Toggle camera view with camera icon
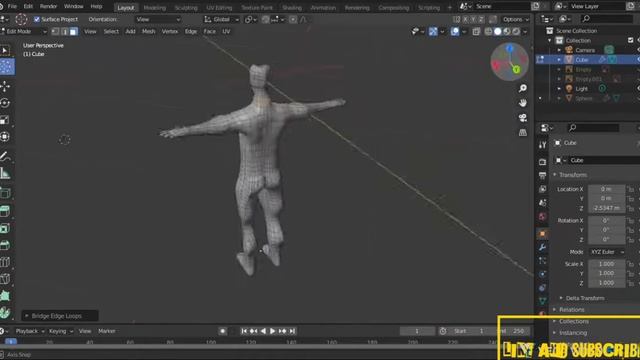 [x=522, y=118]
